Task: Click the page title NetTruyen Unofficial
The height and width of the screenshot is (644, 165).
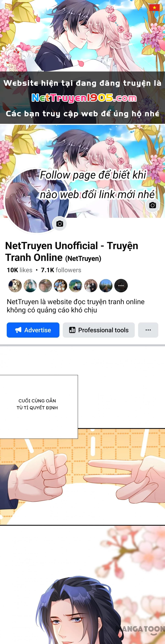Action: (71, 252)
